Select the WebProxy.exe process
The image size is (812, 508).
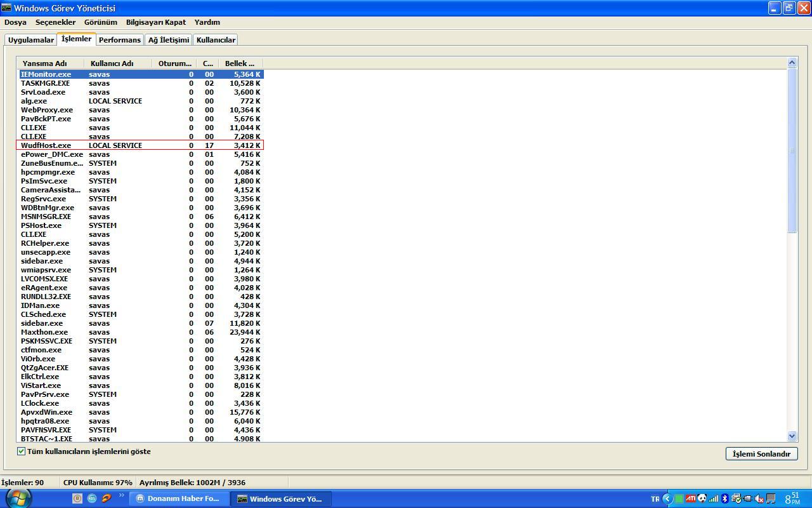tap(140, 110)
